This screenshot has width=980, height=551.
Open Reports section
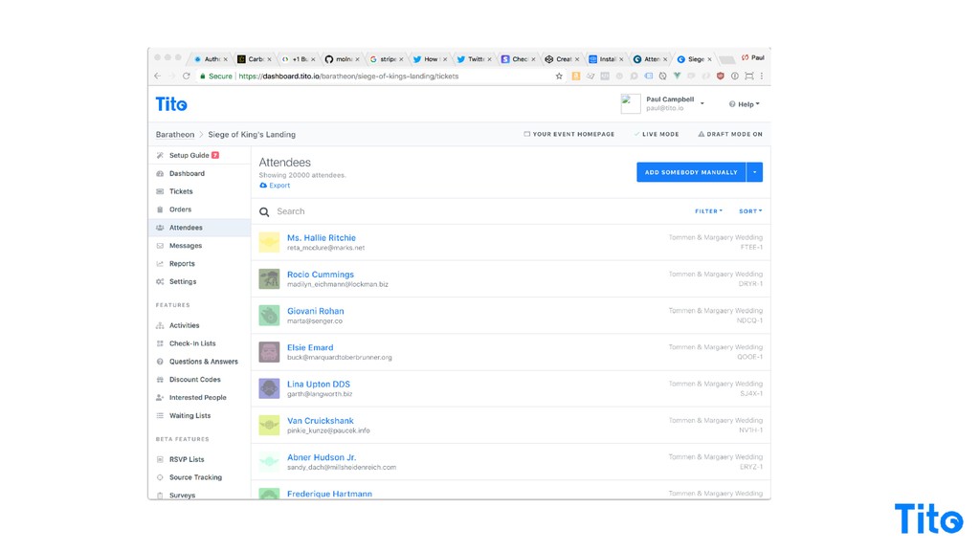pos(182,264)
